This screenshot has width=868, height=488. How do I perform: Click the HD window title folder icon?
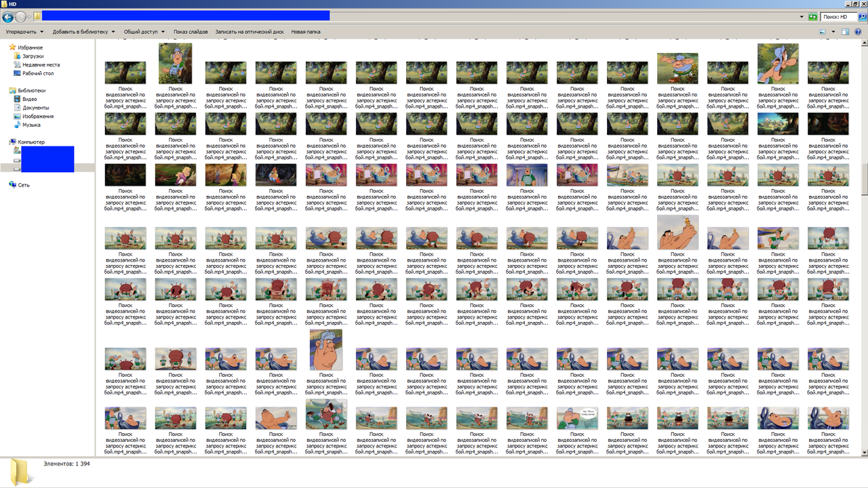4,4
